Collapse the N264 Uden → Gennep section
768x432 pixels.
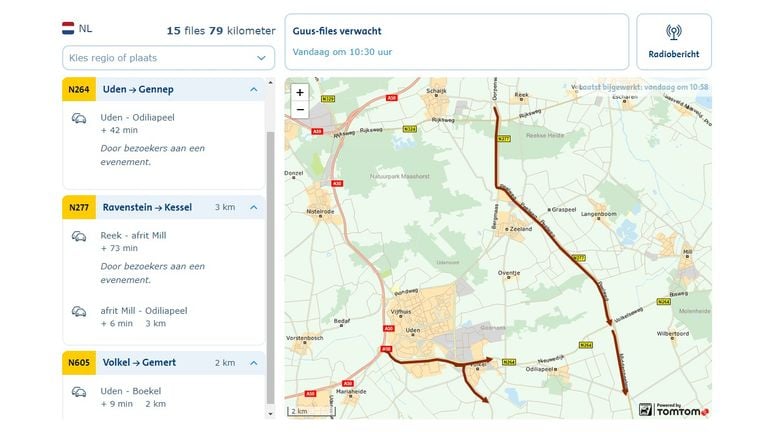(254, 90)
